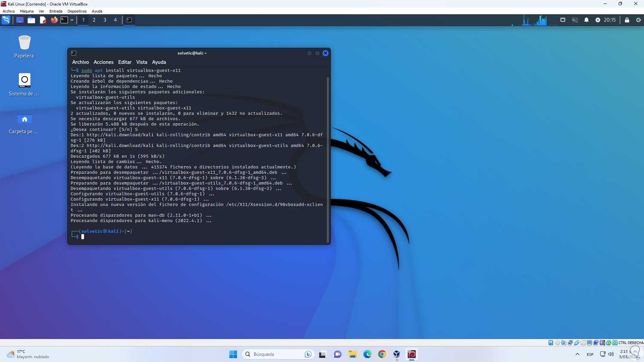Viewport: 644px width, 362px height.
Task: Open terminal emulator launcher in Kali panel
Action: [64, 20]
